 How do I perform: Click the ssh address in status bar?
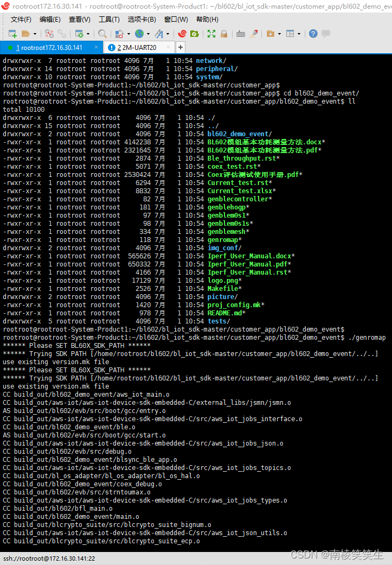click(49, 558)
